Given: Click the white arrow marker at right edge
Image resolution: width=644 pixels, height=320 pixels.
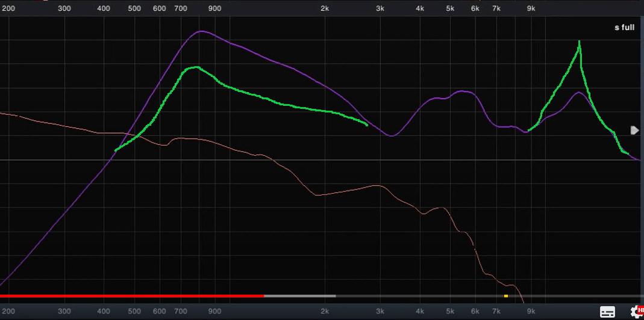Looking at the screenshot, I should (635, 131).
